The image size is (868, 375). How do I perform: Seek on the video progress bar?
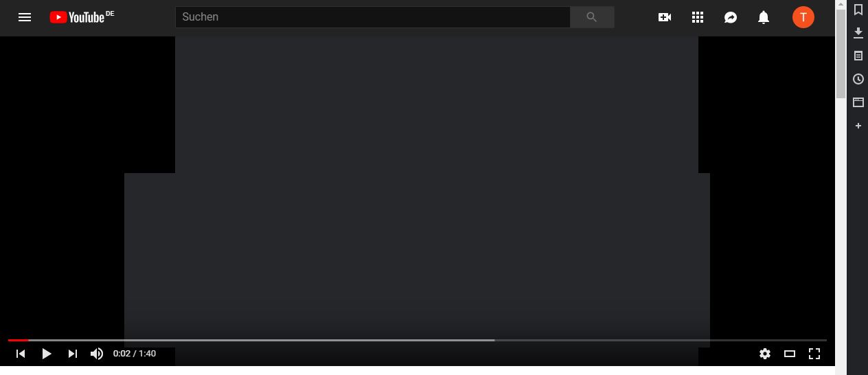click(418, 340)
